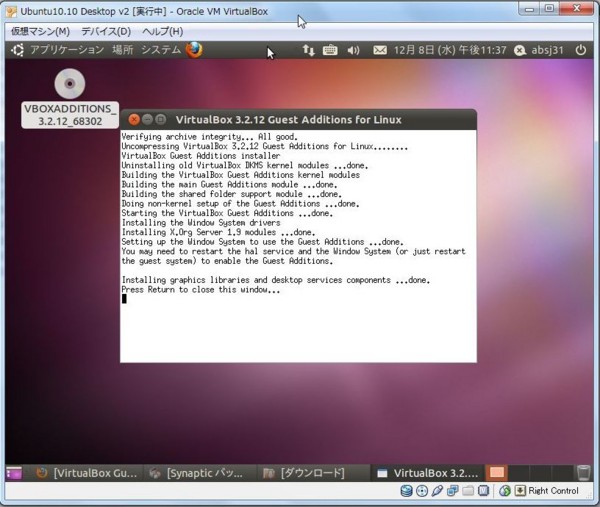
Task: Minimize the Oracle VM VirtualBox window
Action: [530, 9]
